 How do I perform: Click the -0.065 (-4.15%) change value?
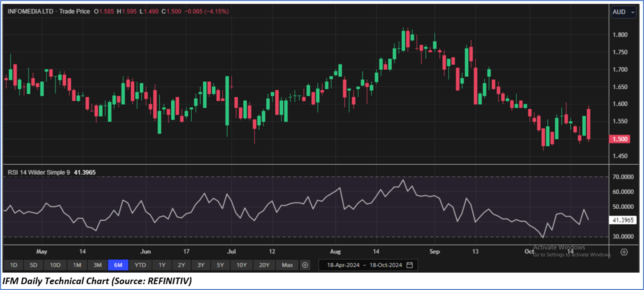point(206,12)
